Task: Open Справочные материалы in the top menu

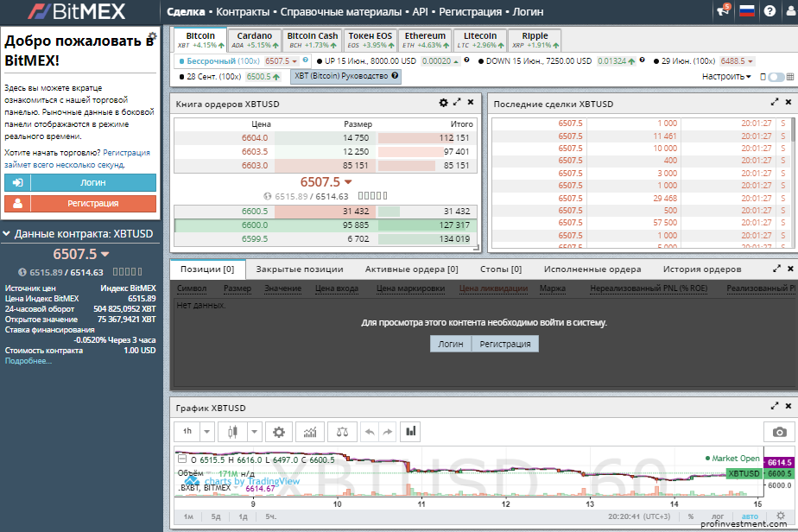Action: pos(341,12)
